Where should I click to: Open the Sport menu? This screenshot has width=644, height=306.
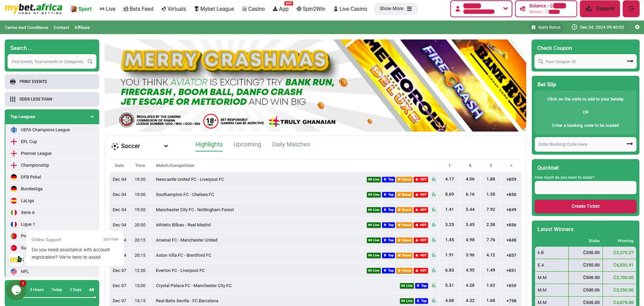click(x=81, y=9)
